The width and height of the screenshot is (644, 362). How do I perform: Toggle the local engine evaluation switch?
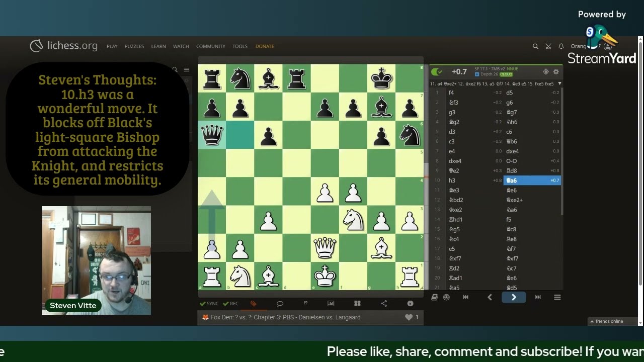click(437, 72)
